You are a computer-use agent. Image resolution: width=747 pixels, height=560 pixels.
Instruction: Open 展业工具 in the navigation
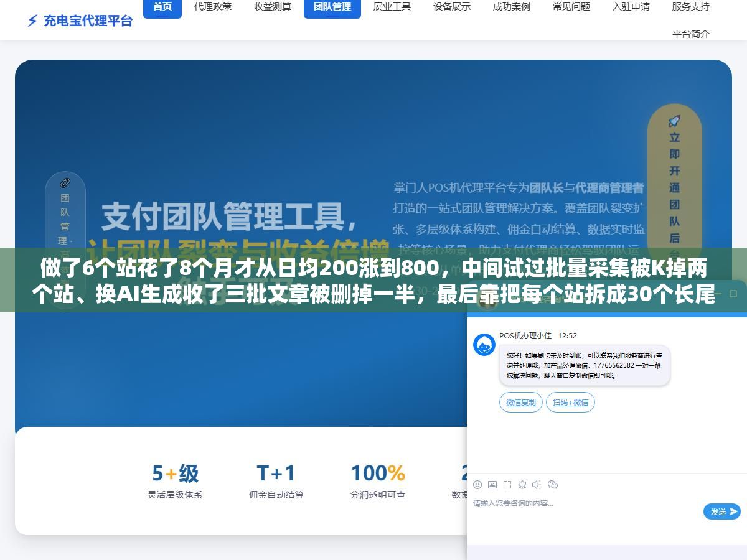392,7
